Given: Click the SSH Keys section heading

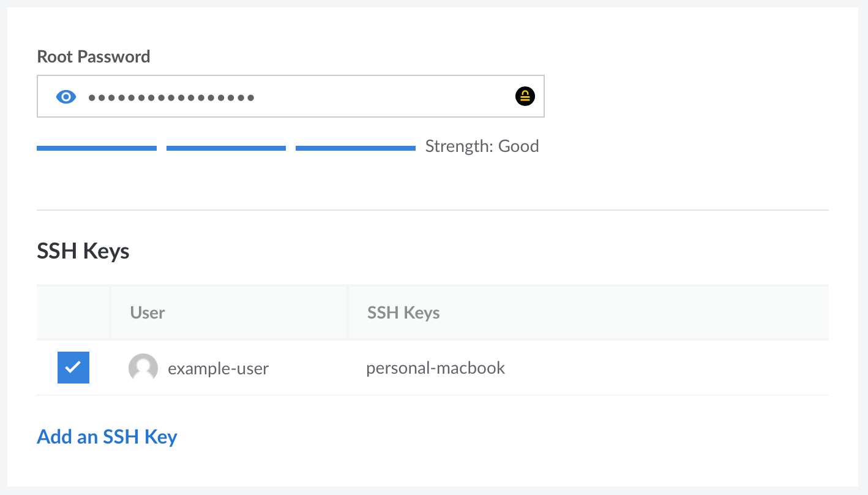Looking at the screenshot, I should (83, 251).
